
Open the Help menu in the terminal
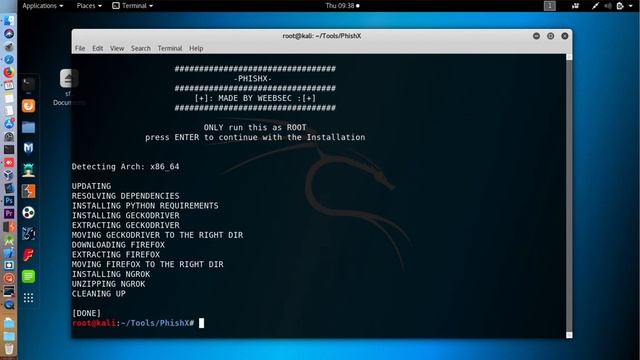(196, 49)
